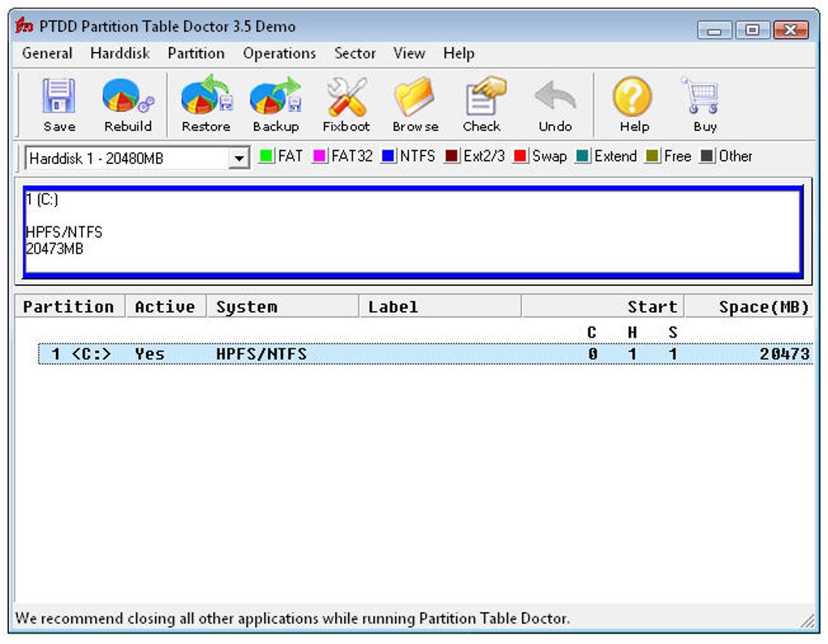This screenshot has height=644, width=828.
Task: Click the Save floppy disk icon
Action: (x=58, y=96)
